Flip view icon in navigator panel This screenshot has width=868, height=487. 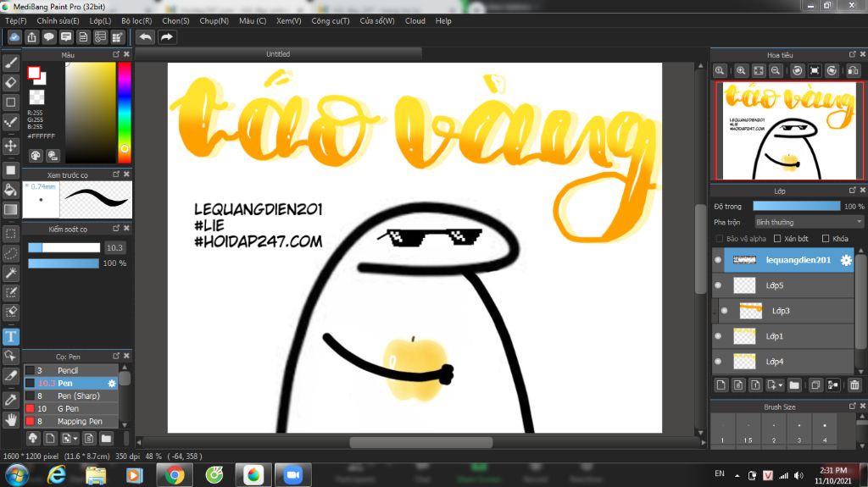(853, 70)
